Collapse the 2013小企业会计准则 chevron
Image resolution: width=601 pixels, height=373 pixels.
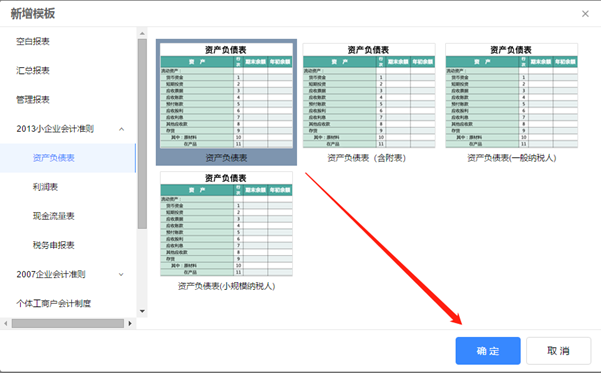pos(122,129)
